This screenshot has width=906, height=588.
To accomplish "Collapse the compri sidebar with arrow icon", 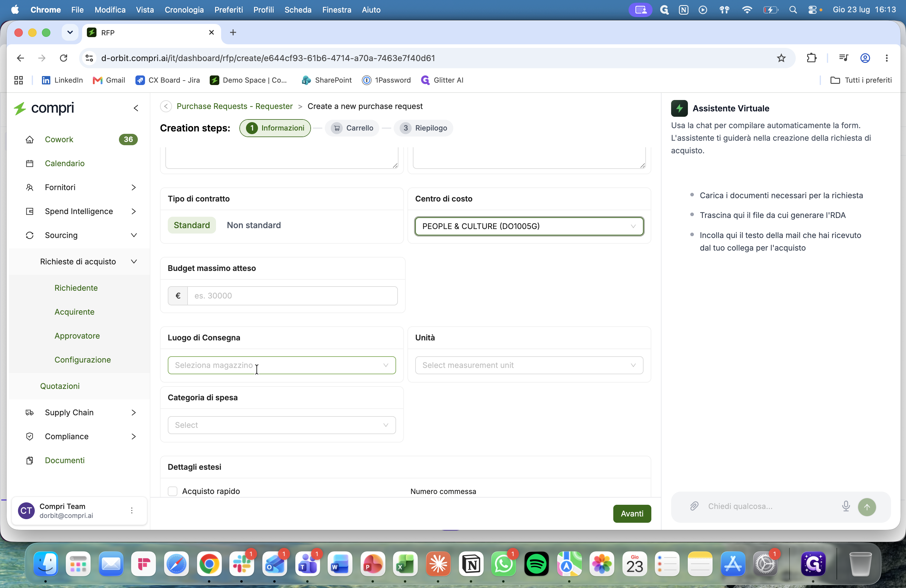I will 136,108.
